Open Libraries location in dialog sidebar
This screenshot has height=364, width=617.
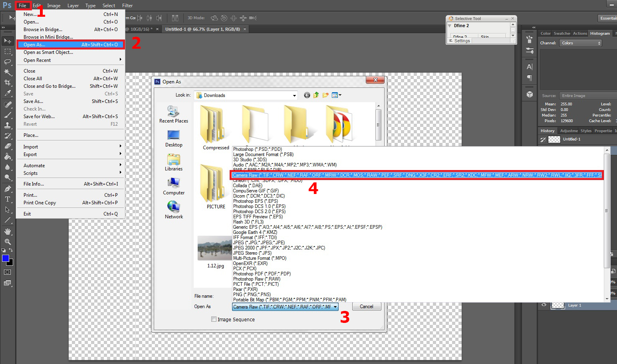coord(174,162)
